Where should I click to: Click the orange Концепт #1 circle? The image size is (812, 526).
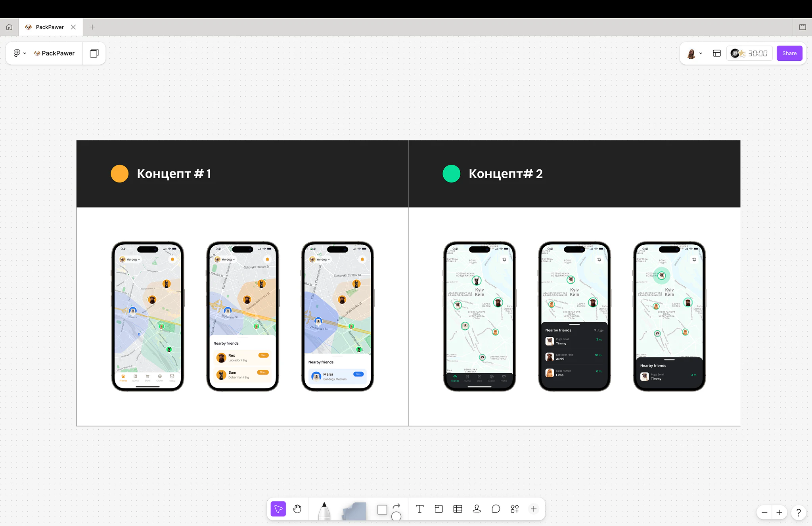(119, 174)
